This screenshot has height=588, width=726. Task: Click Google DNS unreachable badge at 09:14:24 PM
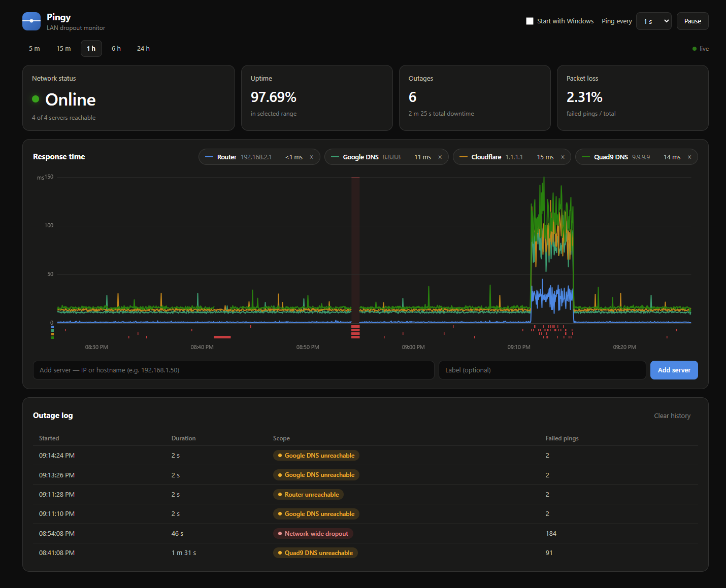(316, 456)
